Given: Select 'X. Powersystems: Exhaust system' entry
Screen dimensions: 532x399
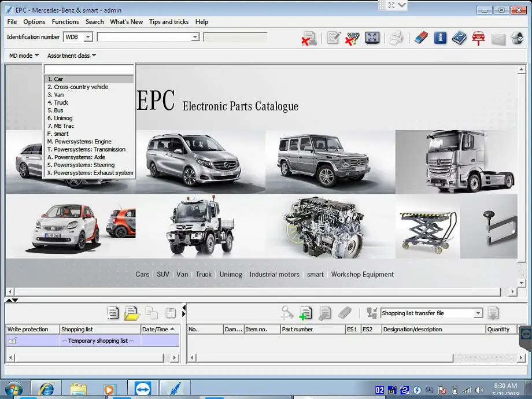Looking at the screenshot, I should point(89,173).
